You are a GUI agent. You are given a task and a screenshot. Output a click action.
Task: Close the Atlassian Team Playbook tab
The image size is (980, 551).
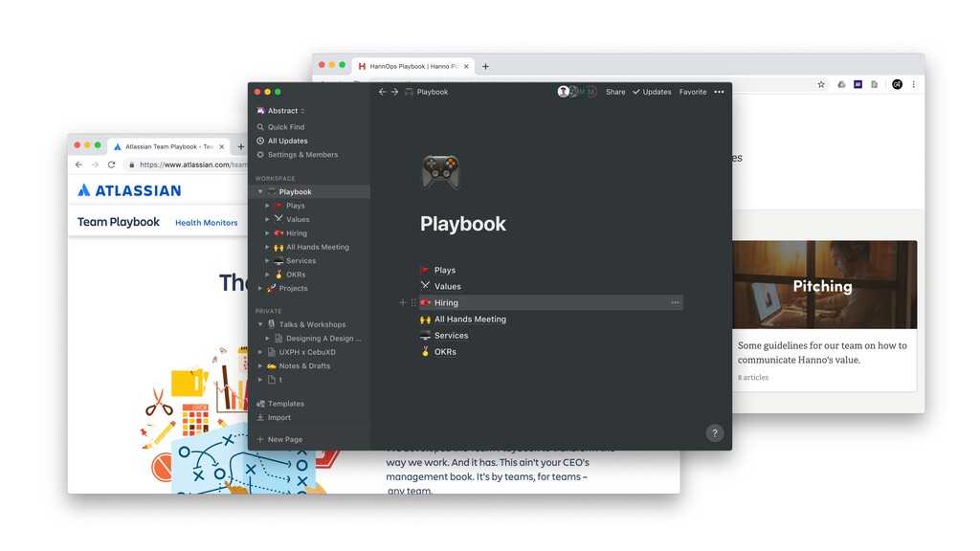coord(221,146)
